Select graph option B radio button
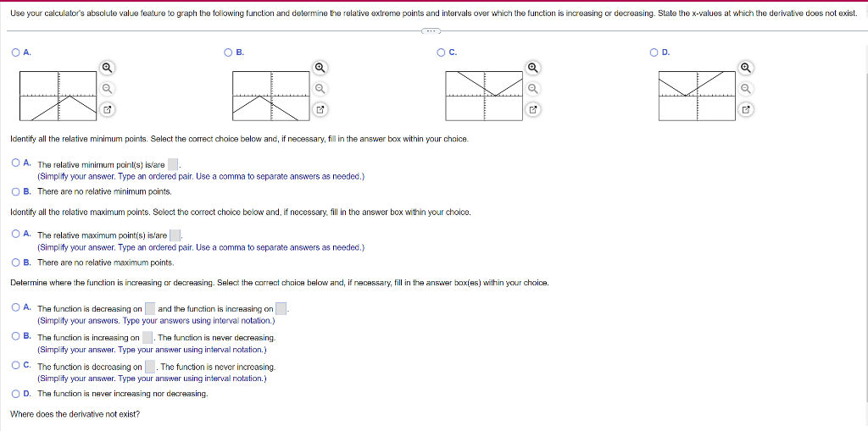Image resolution: width=868 pixels, height=431 pixels. tap(228, 52)
